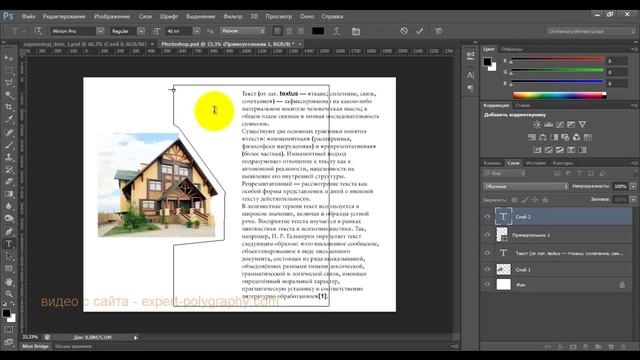640x360 pixels.
Task: Open the Фильтр menu
Action: tap(233, 16)
